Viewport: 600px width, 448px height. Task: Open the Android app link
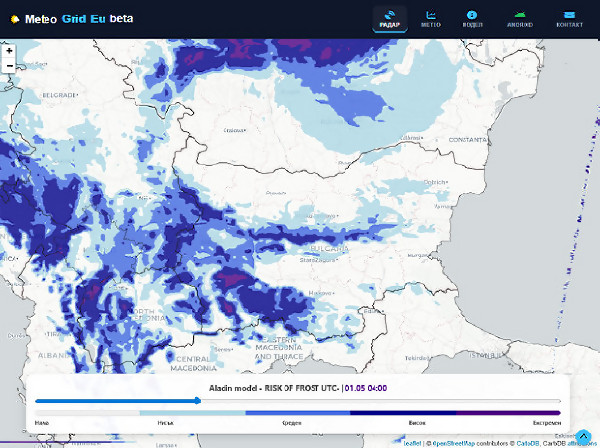pyautogui.click(x=520, y=19)
